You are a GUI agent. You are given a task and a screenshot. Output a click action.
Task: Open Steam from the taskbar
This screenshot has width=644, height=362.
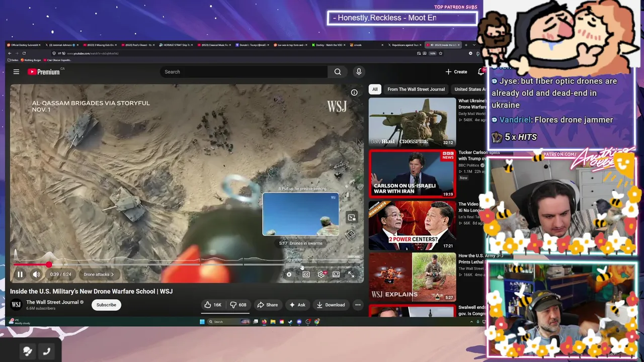290,322
